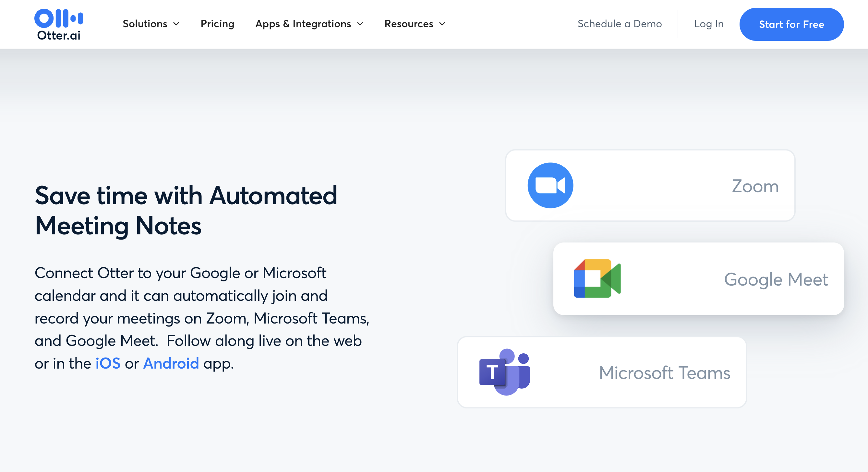Expand the Apps & Integrations chevron
868x472 pixels.
click(360, 24)
